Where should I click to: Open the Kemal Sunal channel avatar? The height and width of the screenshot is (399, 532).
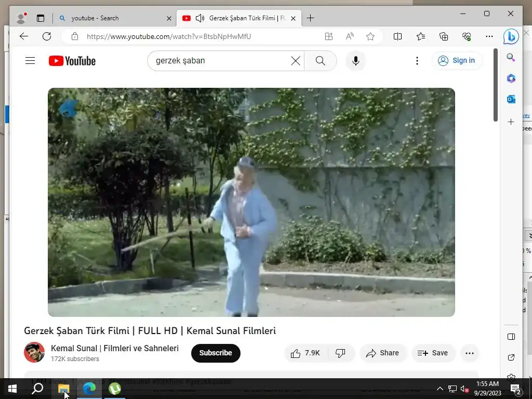(x=34, y=352)
